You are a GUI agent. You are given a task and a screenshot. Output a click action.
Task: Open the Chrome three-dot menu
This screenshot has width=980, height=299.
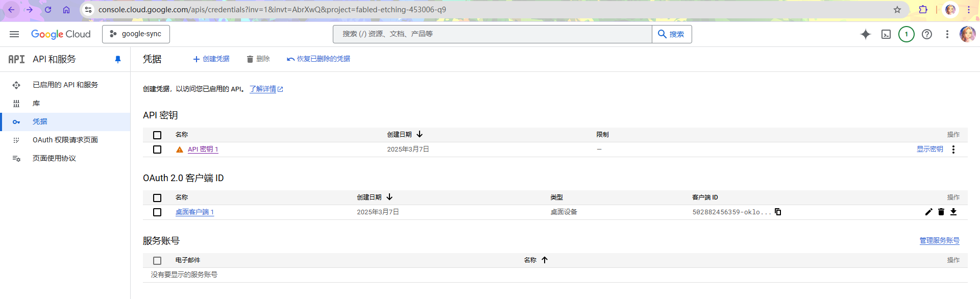(x=969, y=10)
